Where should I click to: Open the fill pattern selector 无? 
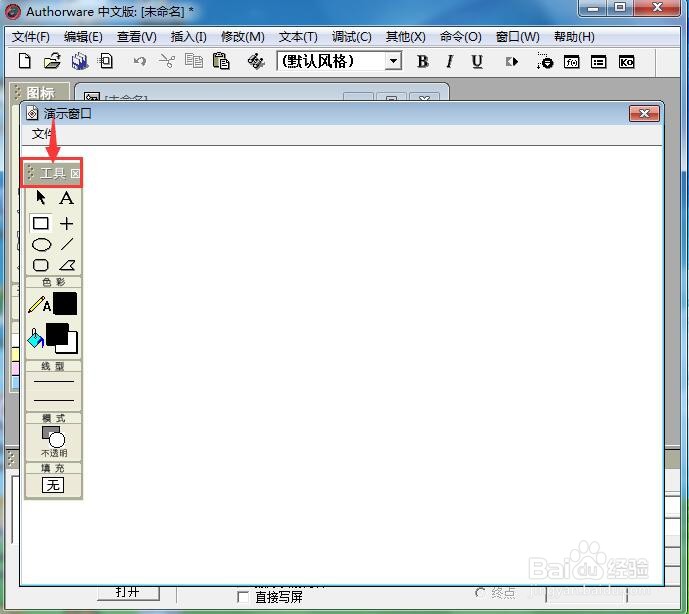click(x=53, y=485)
